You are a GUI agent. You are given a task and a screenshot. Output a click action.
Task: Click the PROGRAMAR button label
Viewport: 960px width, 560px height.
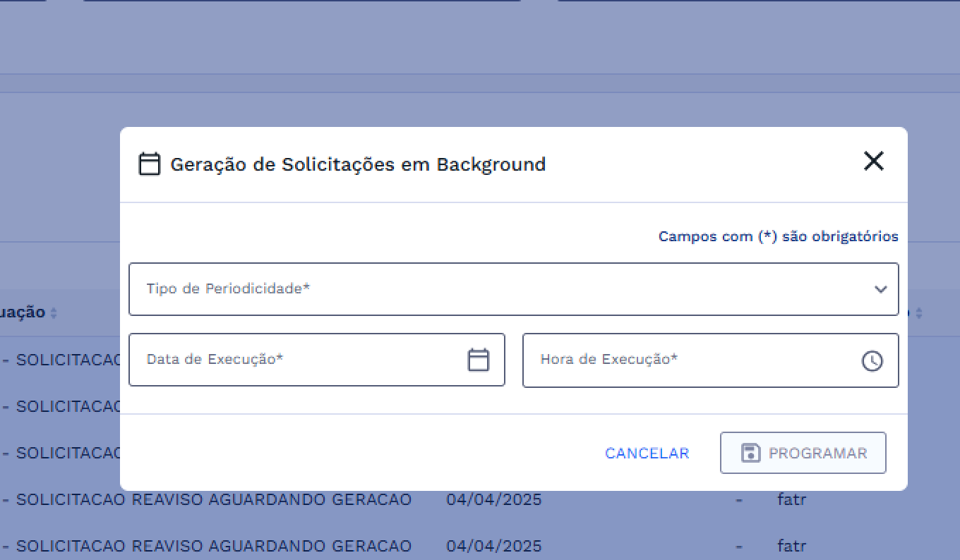(817, 453)
